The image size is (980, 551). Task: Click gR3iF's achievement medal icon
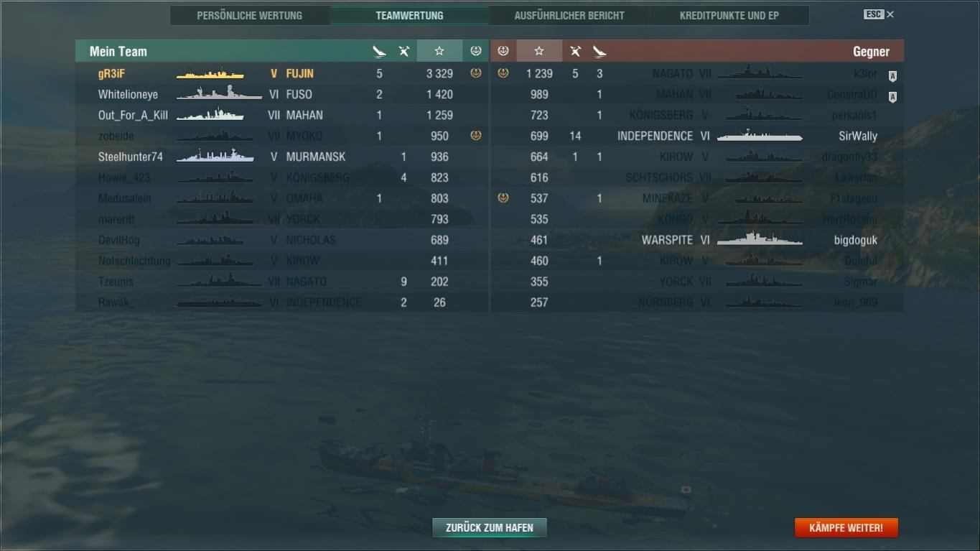(475, 73)
